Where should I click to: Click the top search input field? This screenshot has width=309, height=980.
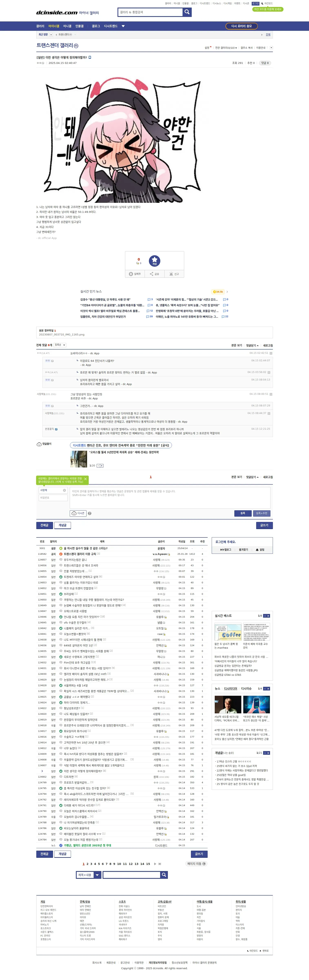[x=151, y=12]
